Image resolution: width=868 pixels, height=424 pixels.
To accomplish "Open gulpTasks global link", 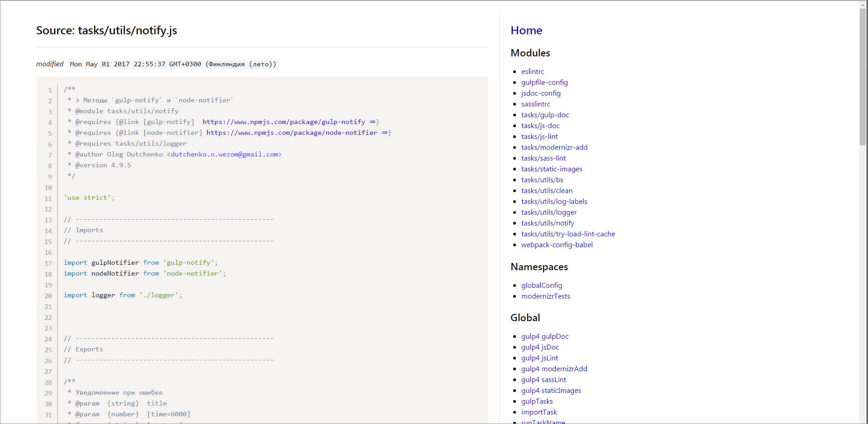I will point(537,401).
